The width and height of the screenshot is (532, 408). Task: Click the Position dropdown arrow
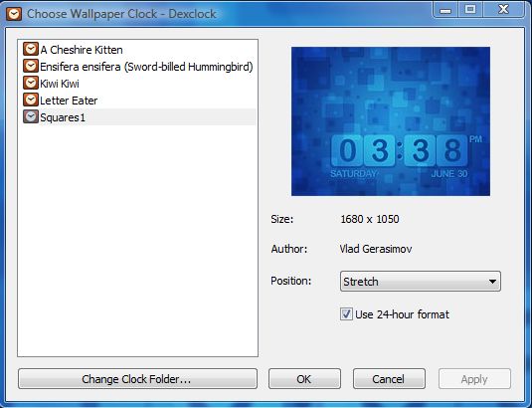click(x=492, y=282)
